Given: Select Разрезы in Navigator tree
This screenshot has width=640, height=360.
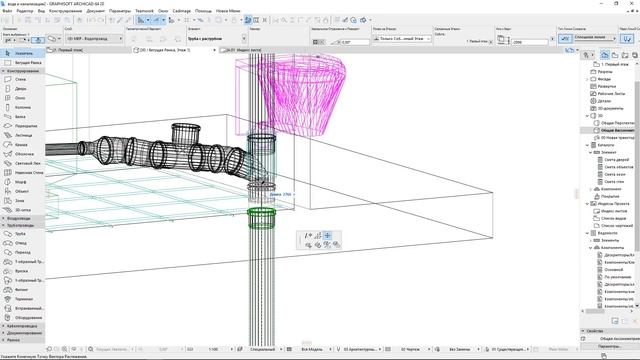Looking at the screenshot, I should coord(602,71).
